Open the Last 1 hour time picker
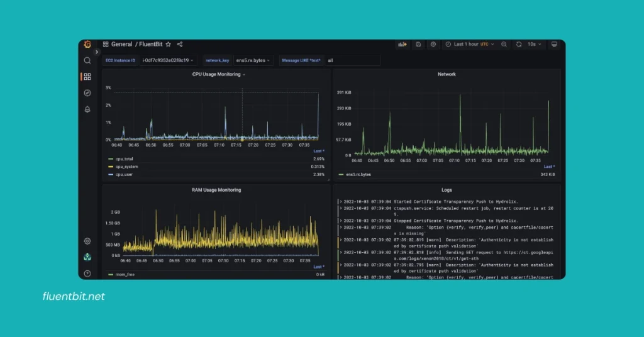This screenshot has height=337, width=644. point(470,45)
